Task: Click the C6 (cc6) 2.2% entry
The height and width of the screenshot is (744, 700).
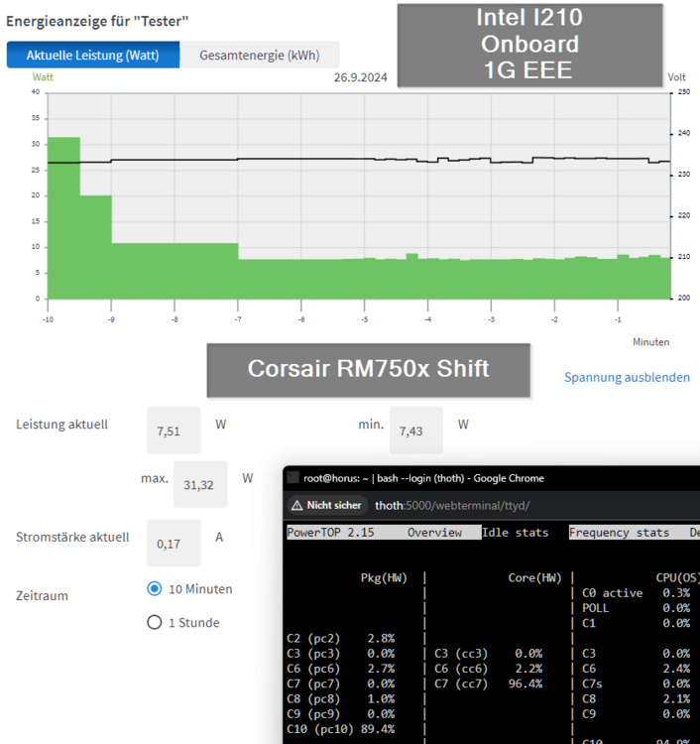Action: [488, 669]
